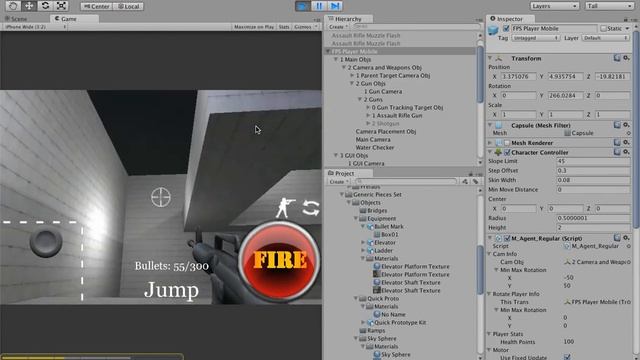Click the virtual joystick knob in game
The image size is (640, 360).
pyautogui.click(x=46, y=242)
